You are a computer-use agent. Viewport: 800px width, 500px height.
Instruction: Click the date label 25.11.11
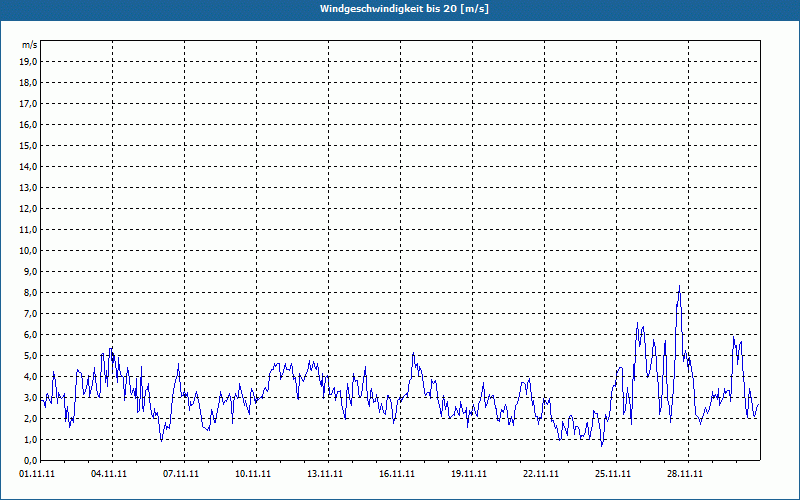coord(612,473)
